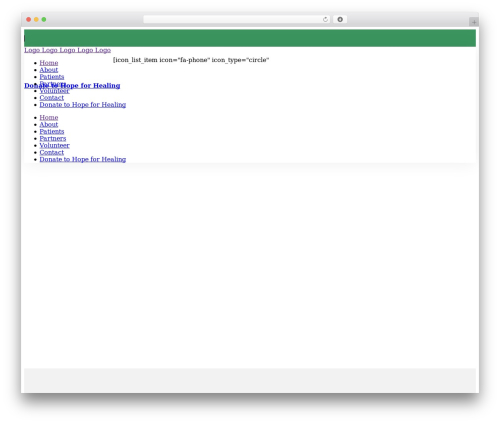This screenshot has height=423, width=500.
Task: Open About in the second menu list
Action: pos(49,124)
